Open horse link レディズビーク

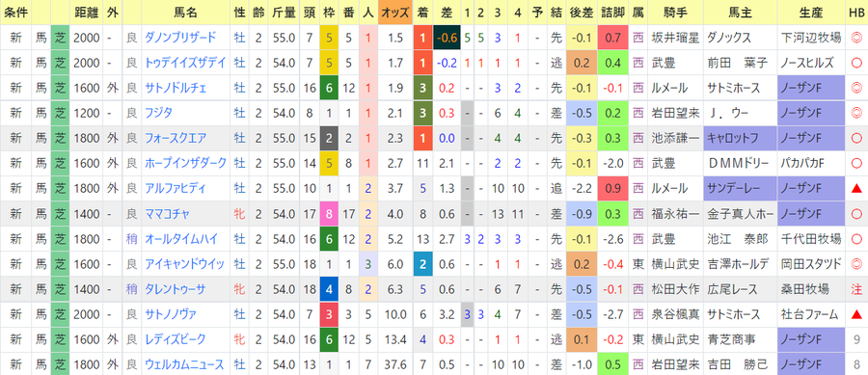coord(175,339)
